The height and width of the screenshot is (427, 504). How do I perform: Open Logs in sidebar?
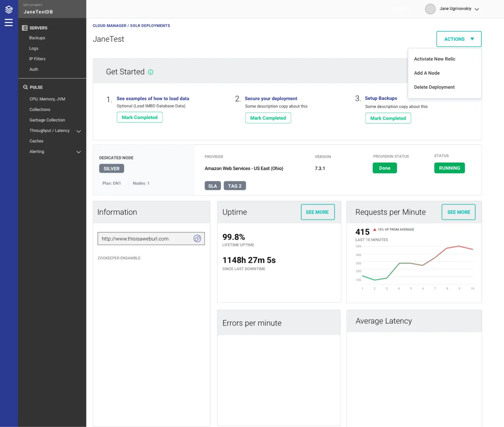(34, 48)
